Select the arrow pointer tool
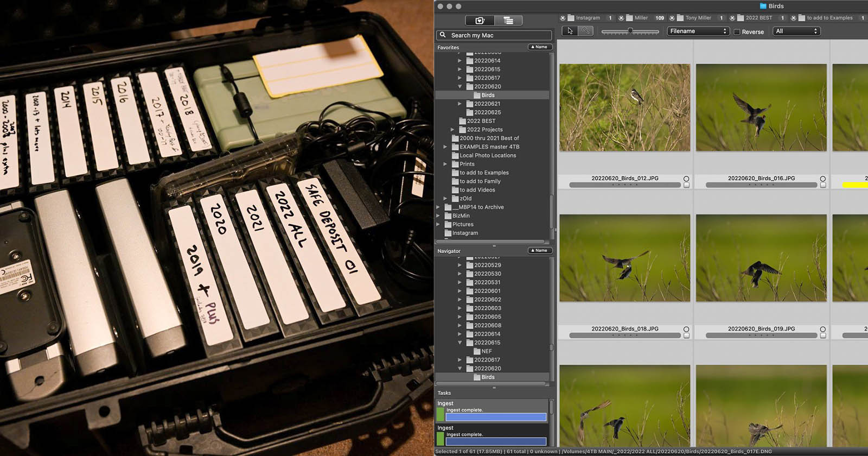This screenshot has height=456, width=868. pyautogui.click(x=570, y=31)
